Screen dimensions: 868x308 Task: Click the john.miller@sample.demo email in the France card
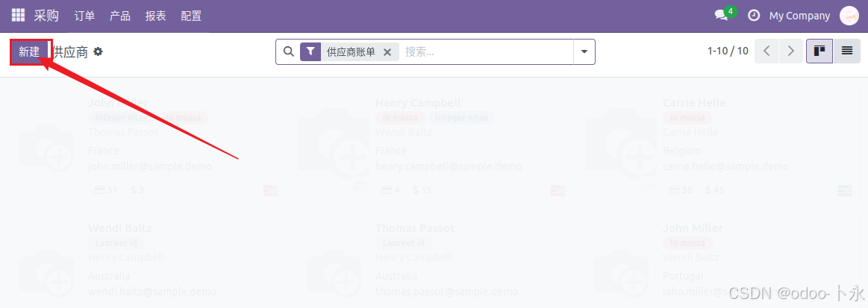(x=150, y=166)
